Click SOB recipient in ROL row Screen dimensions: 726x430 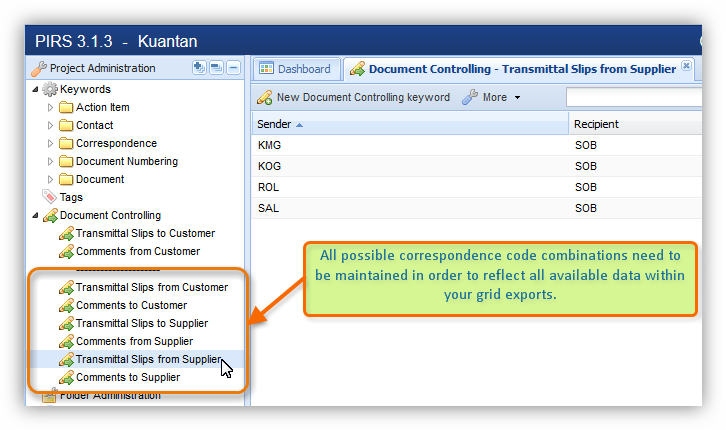pos(586,187)
